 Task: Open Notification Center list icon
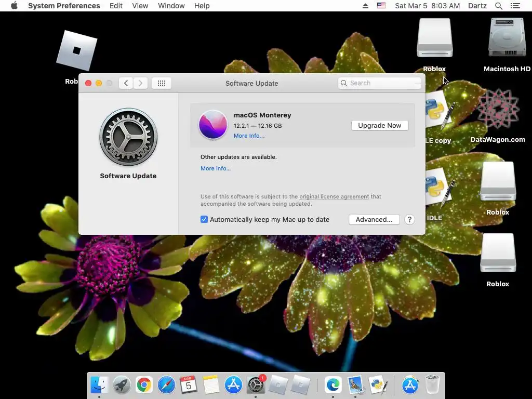pos(515,6)
